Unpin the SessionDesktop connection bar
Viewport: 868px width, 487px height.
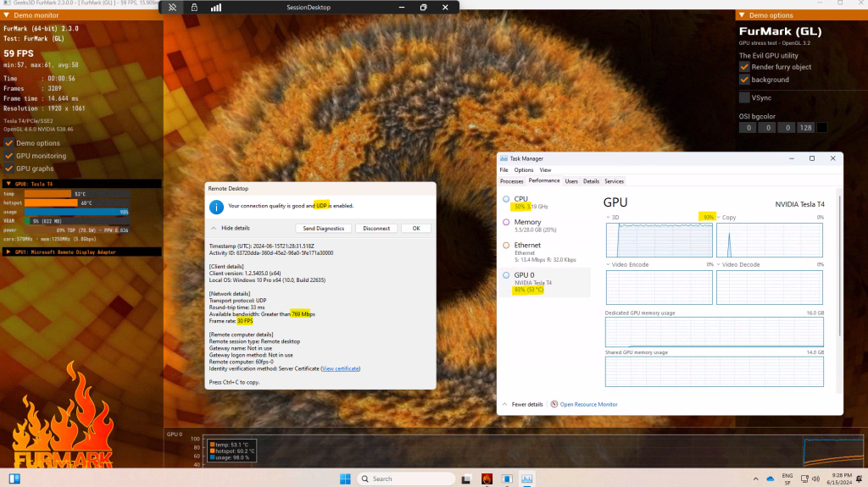[x=173, y=8]
